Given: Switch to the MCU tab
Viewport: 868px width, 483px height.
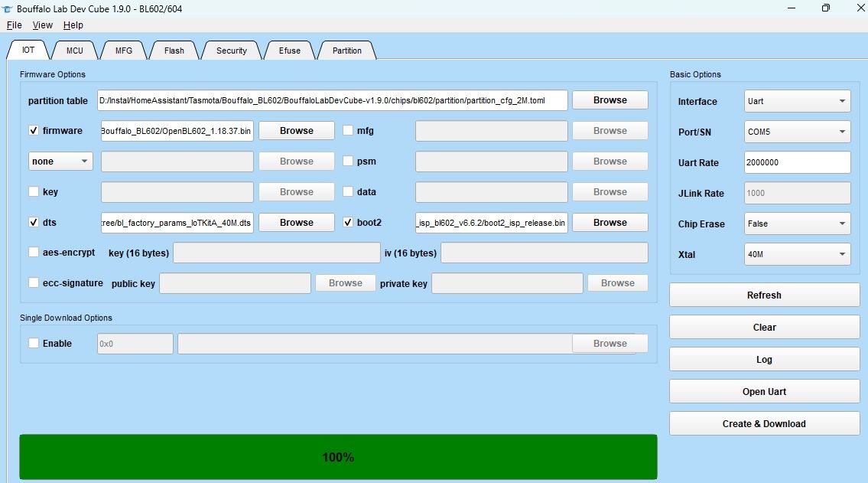Looking at the screenshot, I should pyautogui.click(x=75, y=51).
